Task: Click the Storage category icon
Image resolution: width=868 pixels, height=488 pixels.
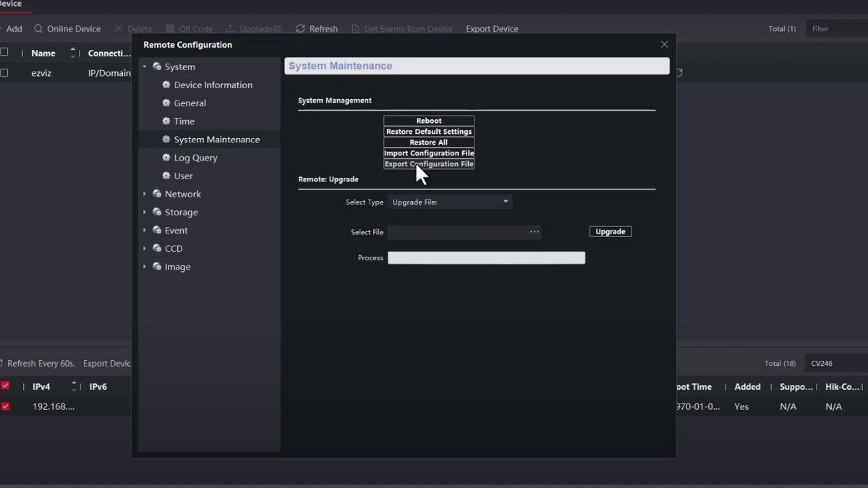Action: click(157, 212)
